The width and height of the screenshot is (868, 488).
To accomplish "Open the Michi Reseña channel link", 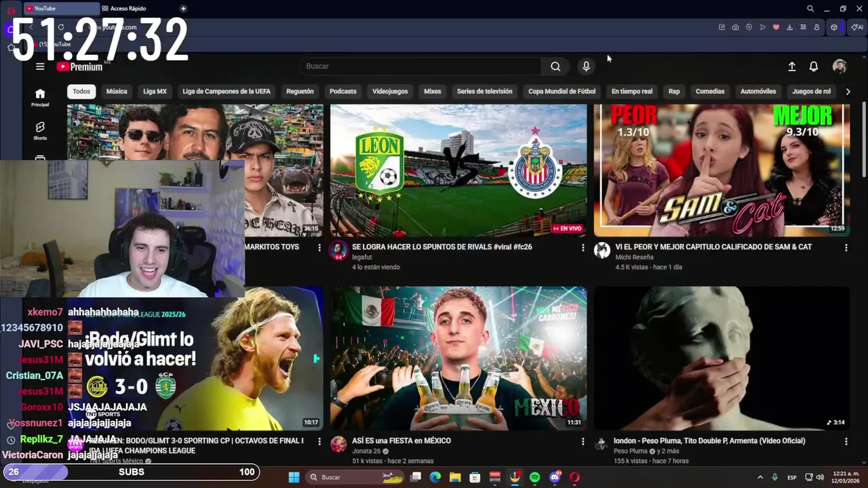I will coord(634,258).
